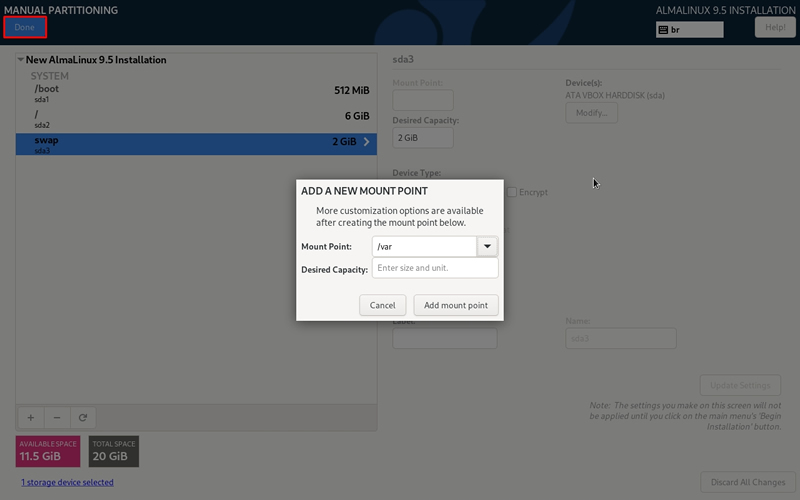This screenshot has height=500, width=800.
Task: Click the Mount Point field containing /var
Action: [x=424, y=246]
